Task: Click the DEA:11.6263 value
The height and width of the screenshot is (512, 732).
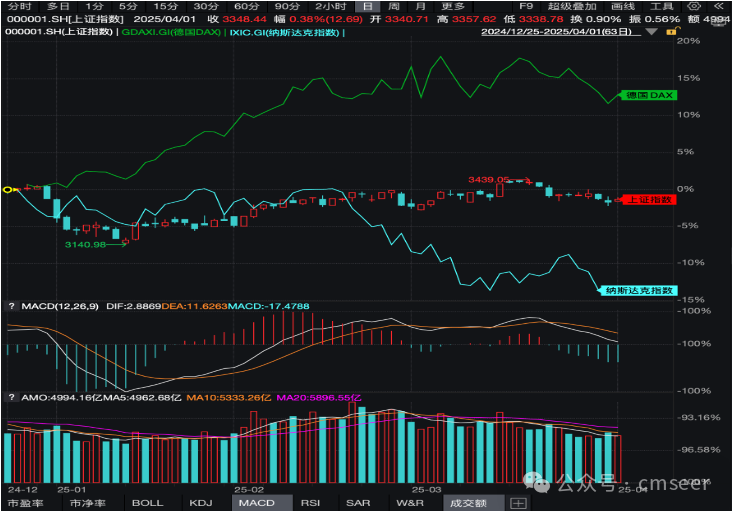Action: (x=194, y=306)
